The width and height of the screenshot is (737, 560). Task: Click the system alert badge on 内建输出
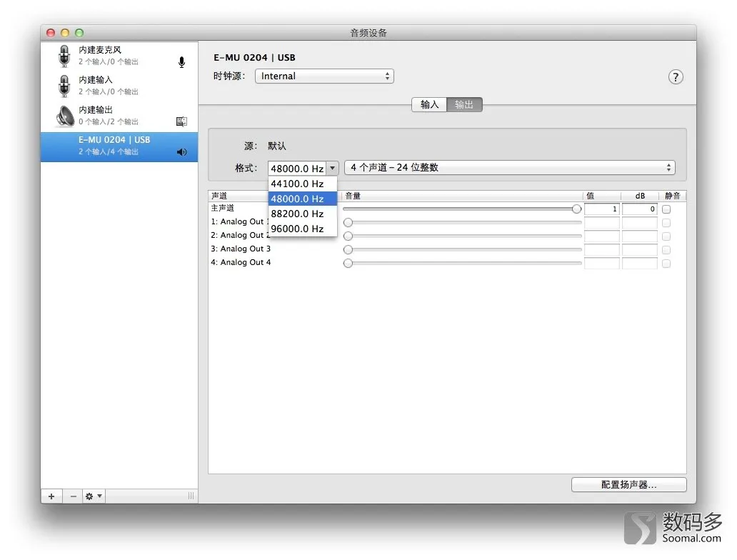[181, 121]
